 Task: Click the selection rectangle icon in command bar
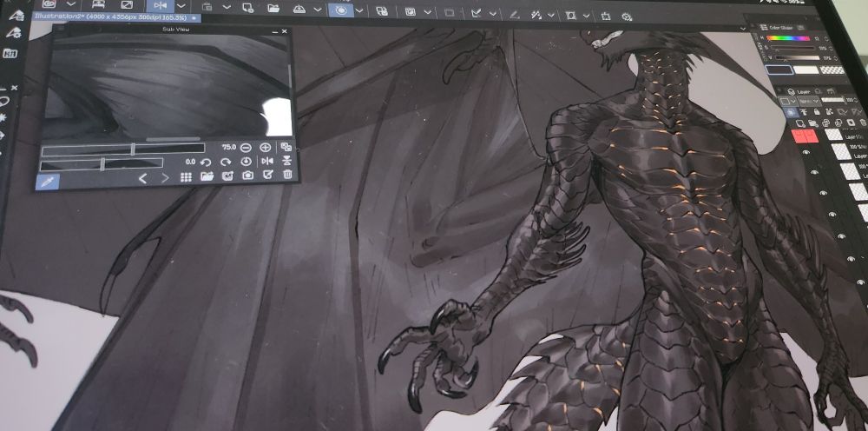click(x=450, y=12)
